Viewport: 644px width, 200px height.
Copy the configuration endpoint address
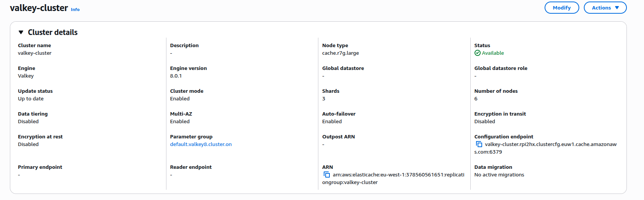[x=479, y=144]
